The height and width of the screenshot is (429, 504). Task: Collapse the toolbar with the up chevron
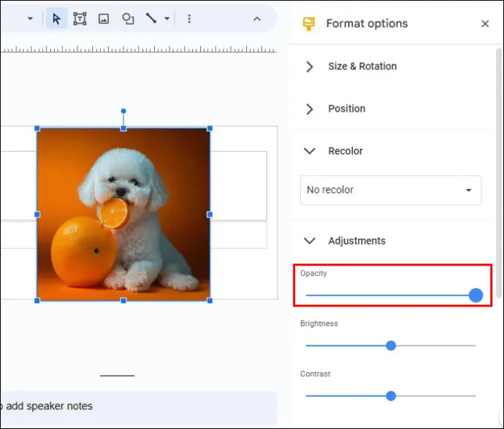pos(257,19)
